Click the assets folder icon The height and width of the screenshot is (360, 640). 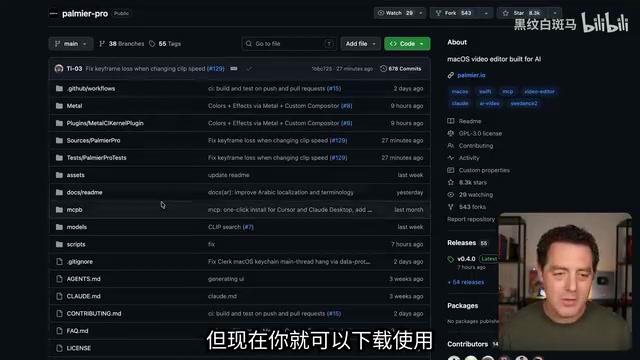(x=59, y=175)
